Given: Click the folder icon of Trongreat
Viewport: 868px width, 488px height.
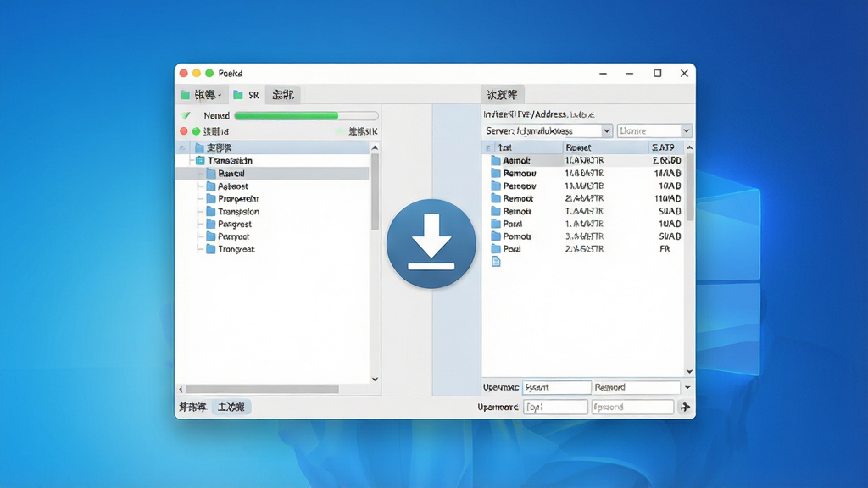Looking at the screenshot, I should (x=211, y=249).
